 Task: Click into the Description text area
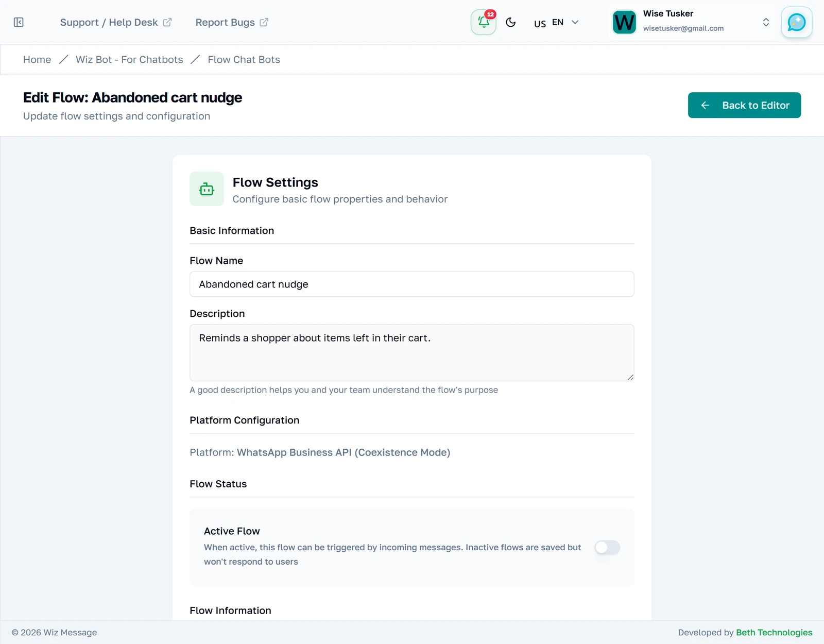412,353
